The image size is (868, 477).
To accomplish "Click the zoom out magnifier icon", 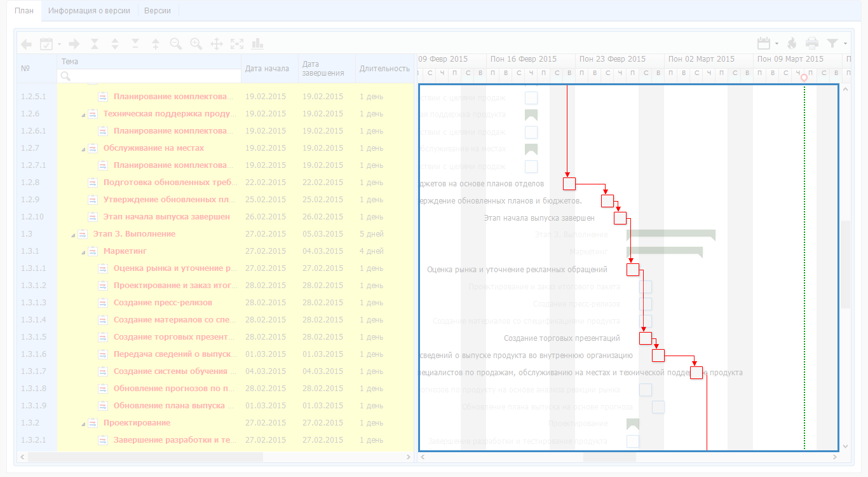I will 176,44.
